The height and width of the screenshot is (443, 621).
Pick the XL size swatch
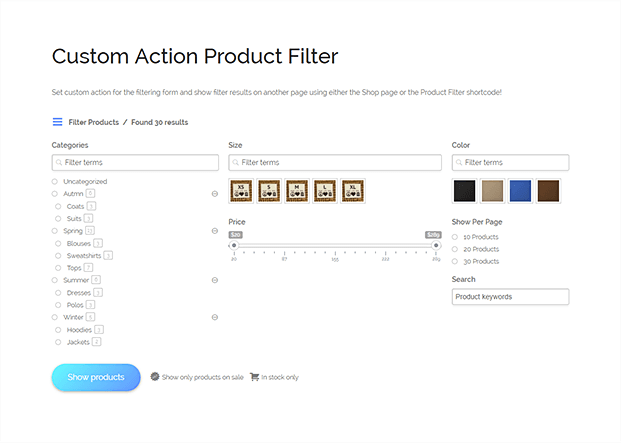(353, 191)
